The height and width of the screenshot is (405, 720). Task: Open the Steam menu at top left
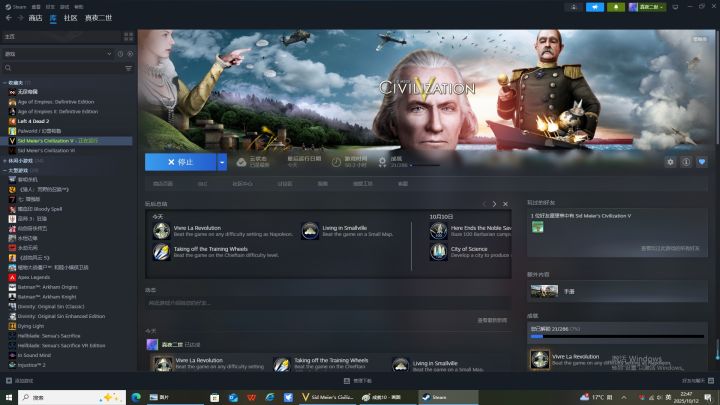pos(16,7)
